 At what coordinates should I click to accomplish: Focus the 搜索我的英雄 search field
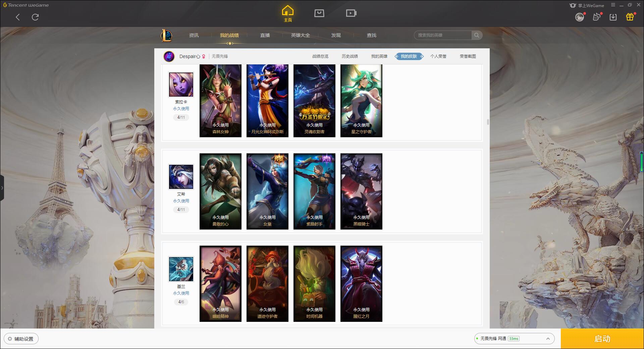click(443, 35)
